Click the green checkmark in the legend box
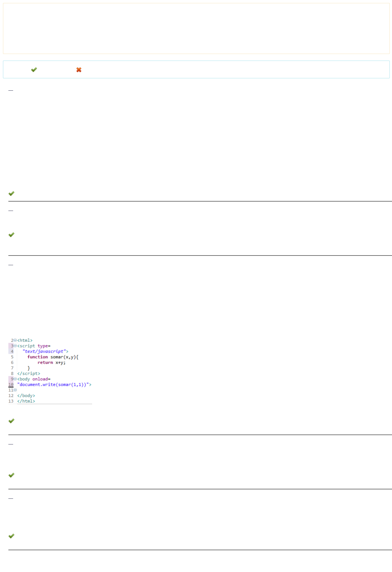 pyautogui.click(x=34, y=70)
